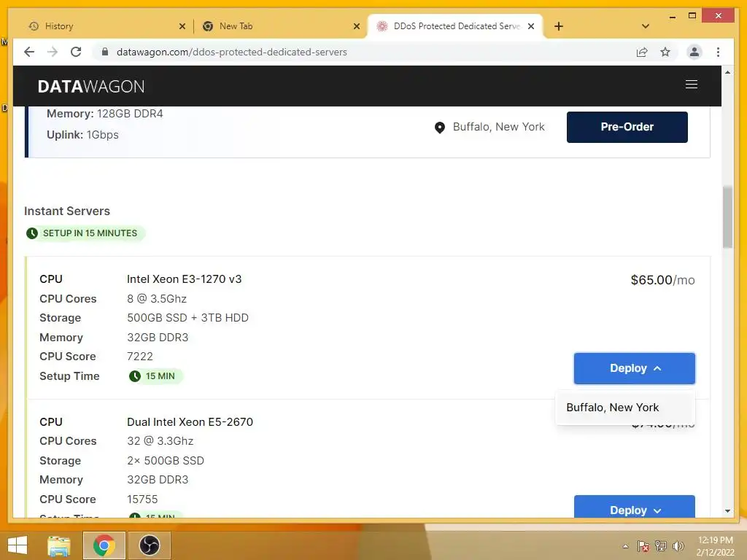Click the clock icon in 15 MIN badge
The image size is (747, 560).
[x=135, y=376]
